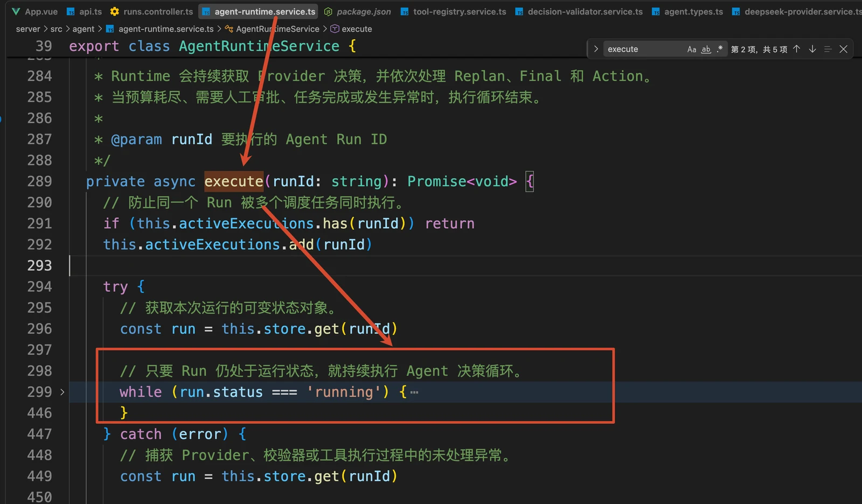Viewport: 862px width, 504px height.
Task: Click 'activeExecutions' on the has(runId) line
Action: (x=246, y=223)
